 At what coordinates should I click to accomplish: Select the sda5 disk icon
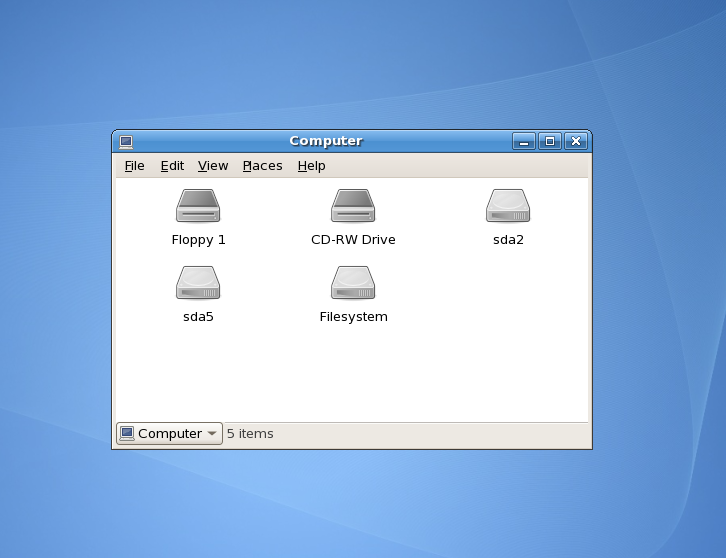(x=198, y=283)
